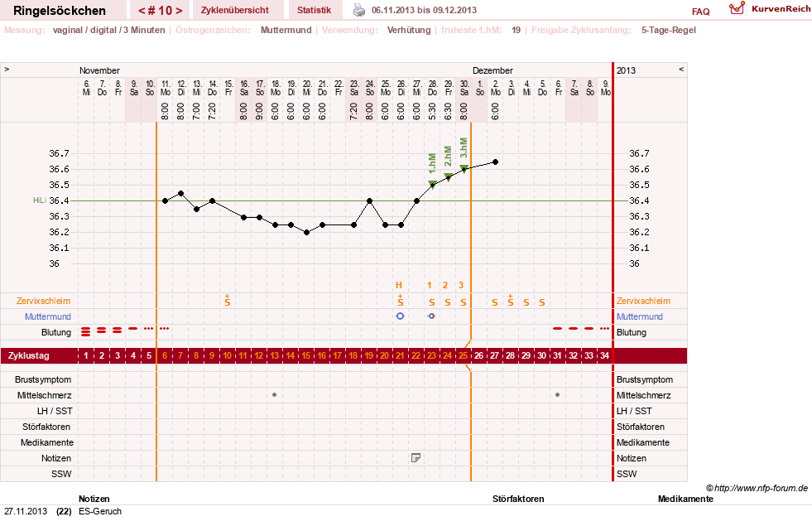
Task: Click the temperature point on 12 November
Action: click(180, 193)
